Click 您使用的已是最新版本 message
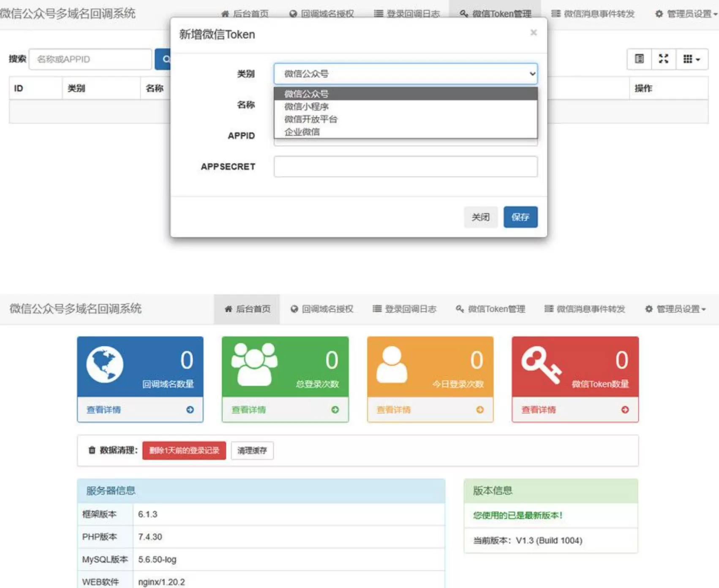The image size is (719, 588). 517,515
